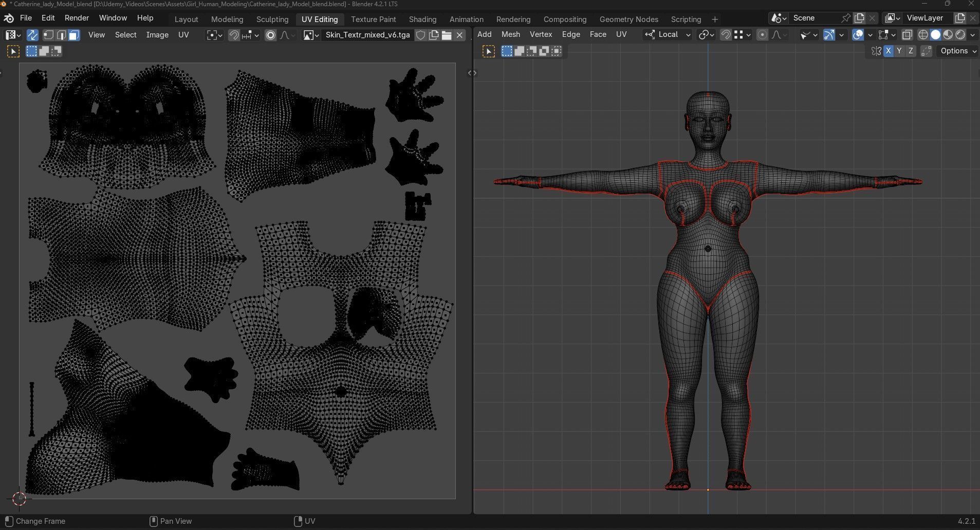Click open image folder icon
Viewport: 980px width, 530px height.
pos(447,35)
